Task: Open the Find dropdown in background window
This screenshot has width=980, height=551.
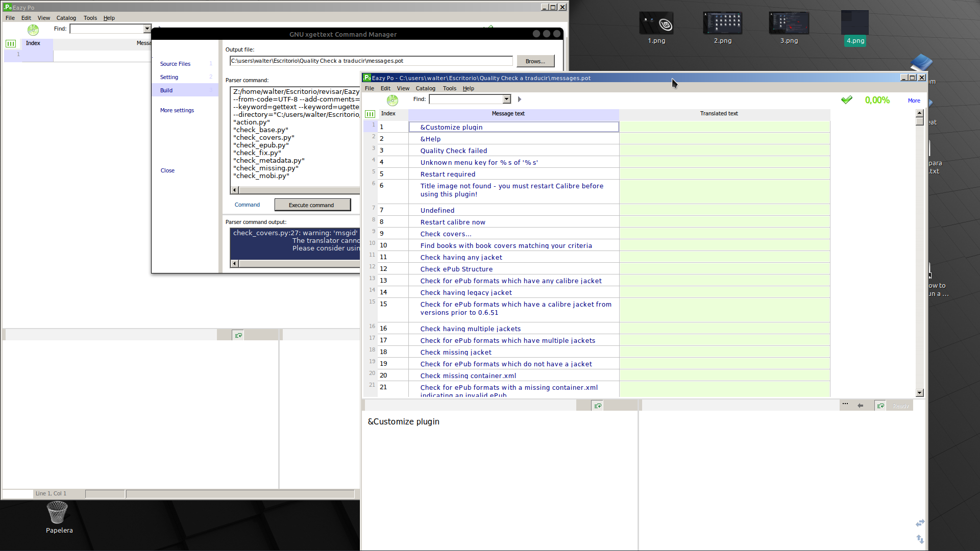Action: point(147,29)
